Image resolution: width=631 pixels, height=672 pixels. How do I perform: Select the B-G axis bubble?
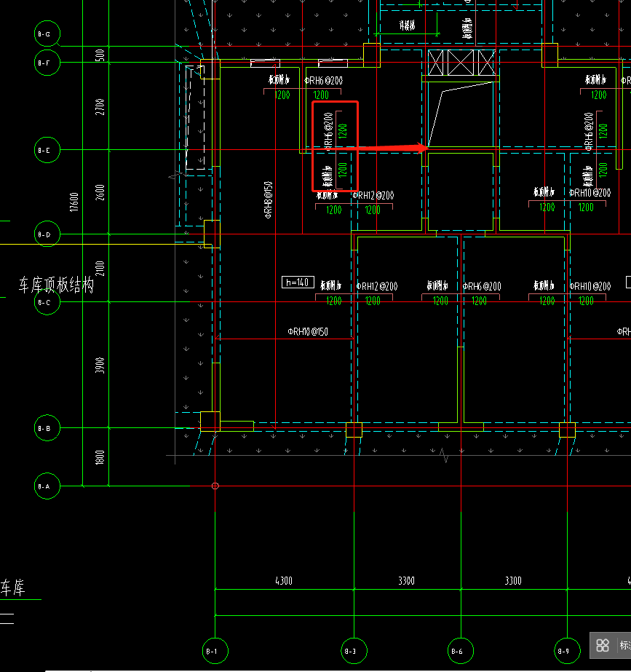(x=47, y=34)
